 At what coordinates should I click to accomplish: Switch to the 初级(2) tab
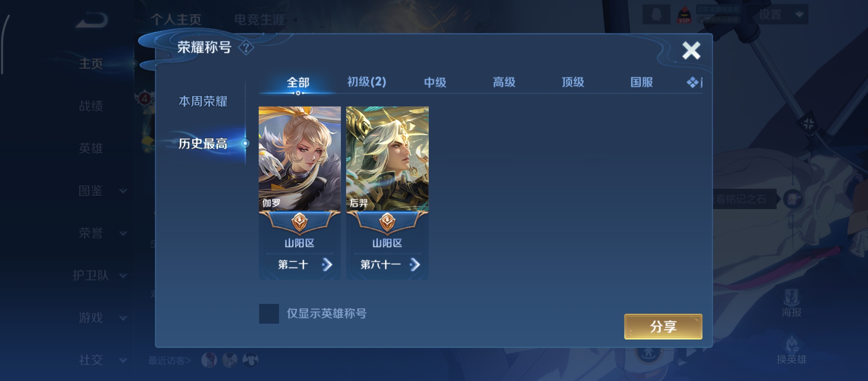click(367, 82)
